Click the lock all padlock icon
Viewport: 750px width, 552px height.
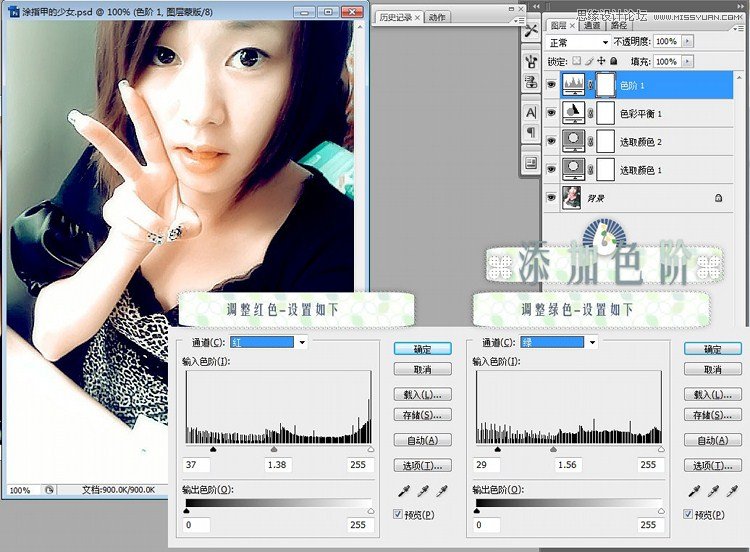[614, 61]
